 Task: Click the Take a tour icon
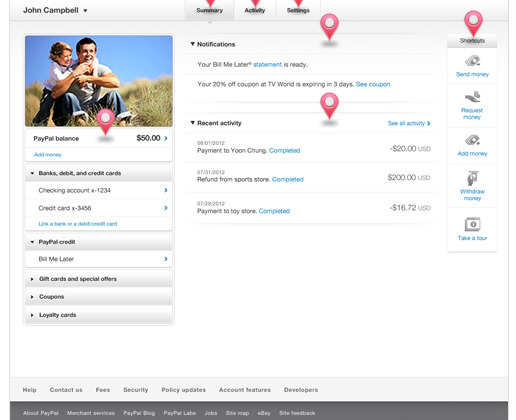pyautogui.click(x=472, y=224)
